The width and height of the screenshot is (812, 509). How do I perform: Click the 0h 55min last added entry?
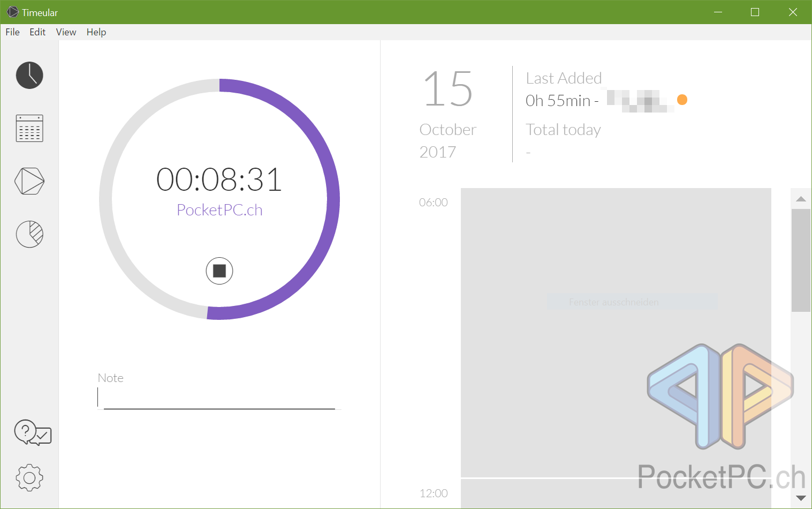561,101
